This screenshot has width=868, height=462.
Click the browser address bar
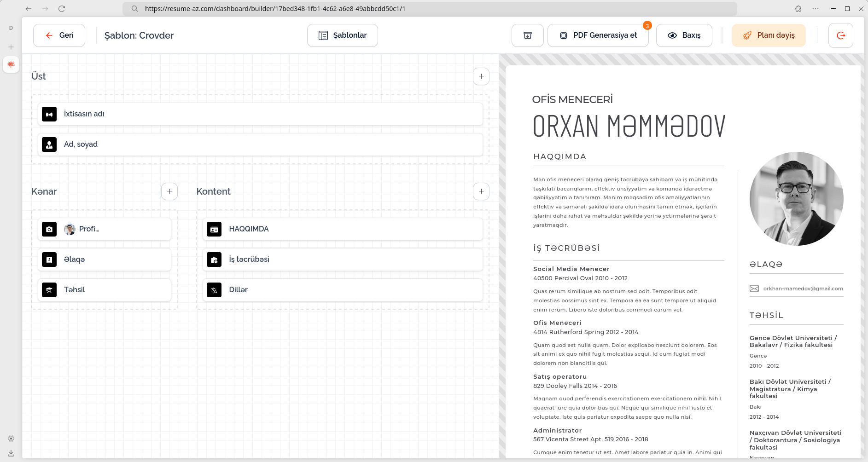click(x=430, y=9)
